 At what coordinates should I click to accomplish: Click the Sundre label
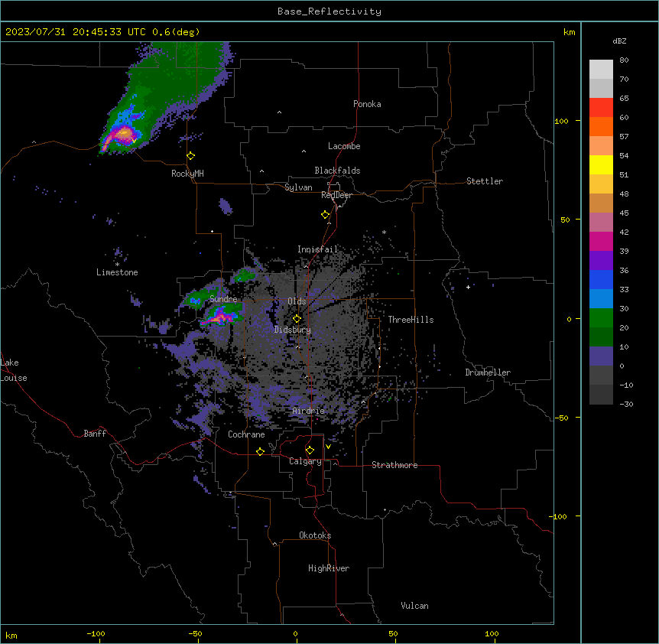(223, 299)
